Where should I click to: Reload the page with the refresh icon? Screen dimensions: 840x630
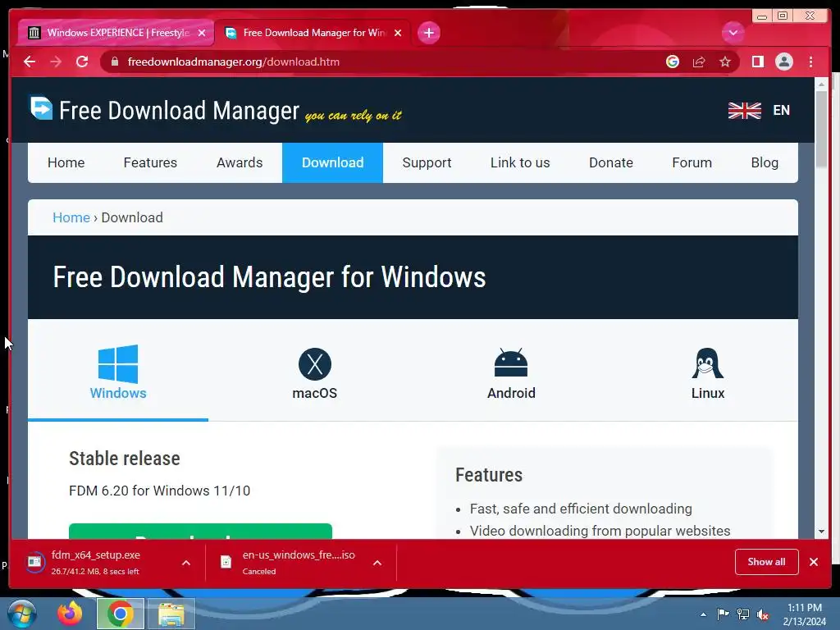pos(82,62)
